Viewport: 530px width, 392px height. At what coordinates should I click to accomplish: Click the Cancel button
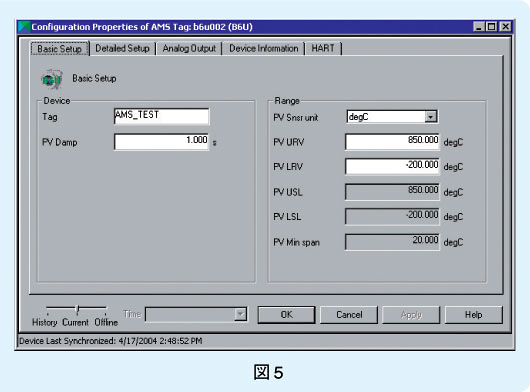pyautogui.click(x=349, y=315)
